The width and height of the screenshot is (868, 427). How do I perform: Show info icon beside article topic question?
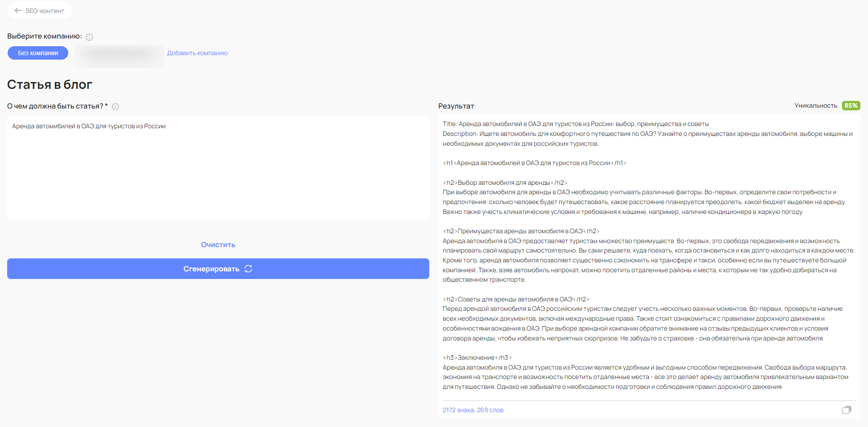click(x=115, y=107)
